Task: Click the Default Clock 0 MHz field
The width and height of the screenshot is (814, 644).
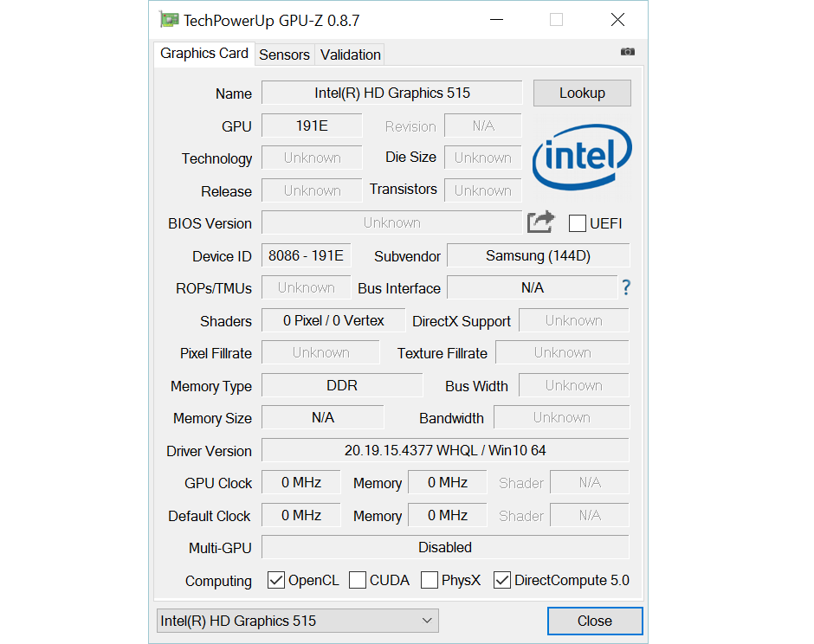Action: click(301, 515)
